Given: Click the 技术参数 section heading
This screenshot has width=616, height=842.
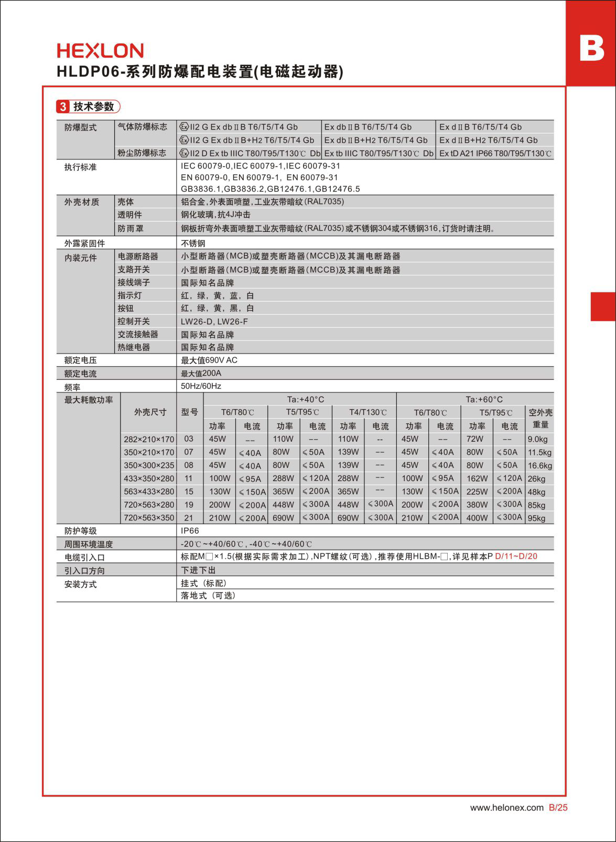Looking at the screenshot, I should (x=93, y=106).
